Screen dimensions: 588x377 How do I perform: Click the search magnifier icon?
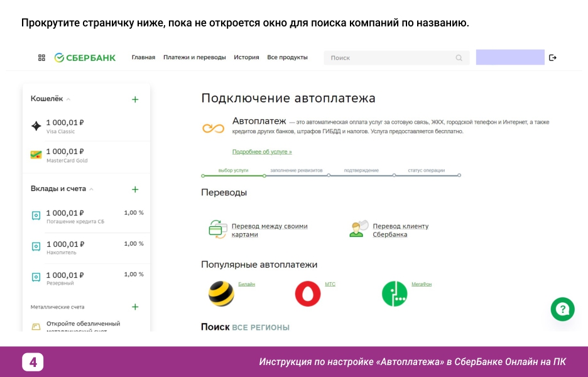pyautogui.click(x=459, y=58)
